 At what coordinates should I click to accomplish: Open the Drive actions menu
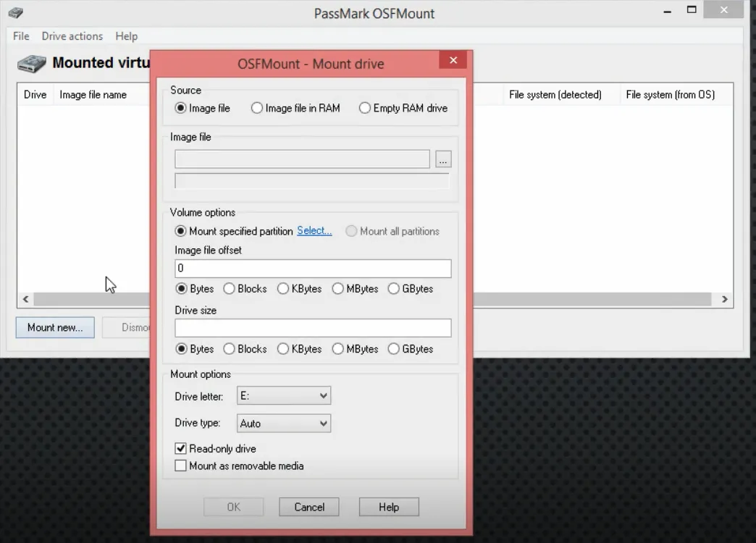click(x=72, y=36)
